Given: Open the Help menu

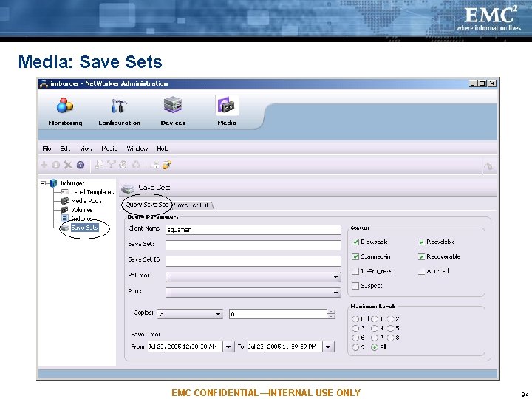Looking at the screenshot, I should click(163, 149).
